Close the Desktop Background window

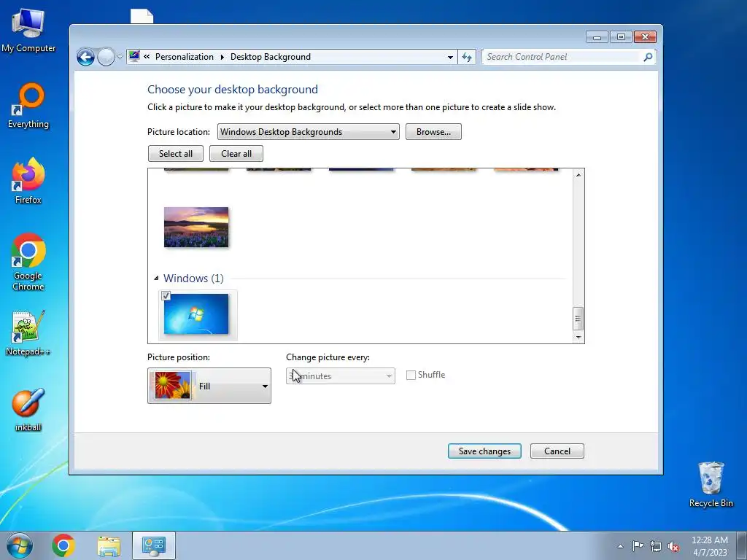[645, 37]
